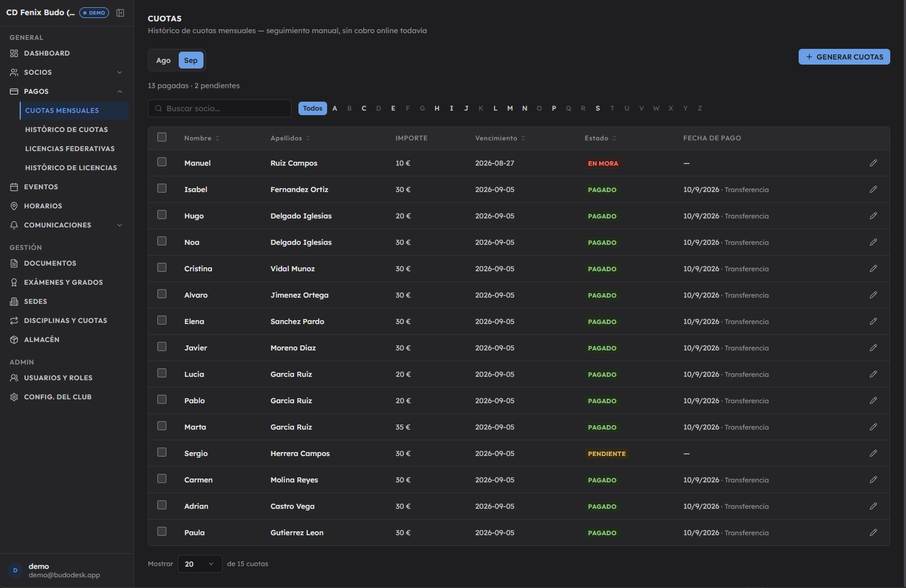This screenshot has height=588, width=906.
Task: Expand the Comunicaciones submenu chevron
Action: click(120, 225)
